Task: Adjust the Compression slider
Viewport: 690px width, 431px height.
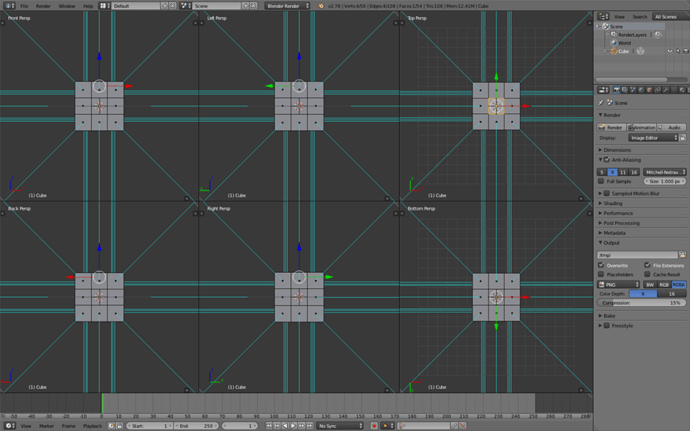Action: click(x=641, y=302)
